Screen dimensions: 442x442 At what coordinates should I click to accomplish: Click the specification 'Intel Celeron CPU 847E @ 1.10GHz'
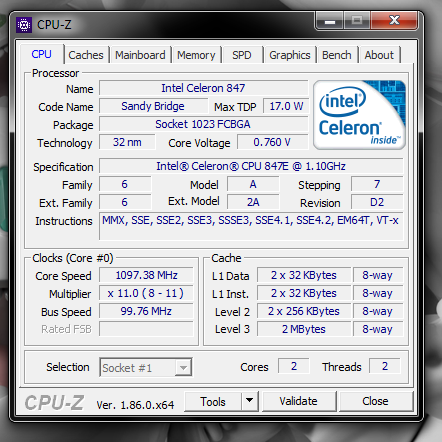pos(251,166)
